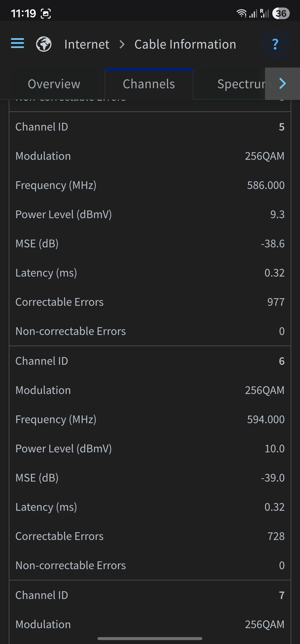Tap the bottom home gesture bar

click(x=150, y=638)
